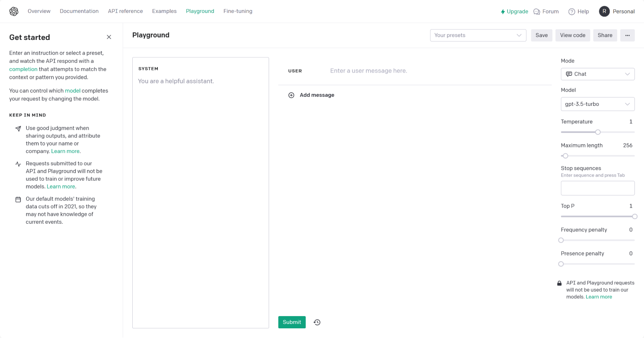Click the OpenAI logo icon

pyautogui.click(x=14, y=11)
